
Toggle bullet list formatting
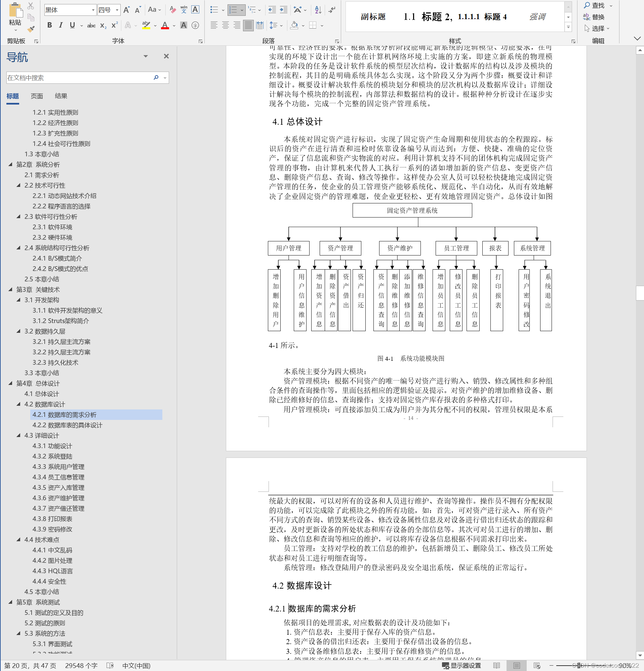pyautogui.click(x=214, y=10)
